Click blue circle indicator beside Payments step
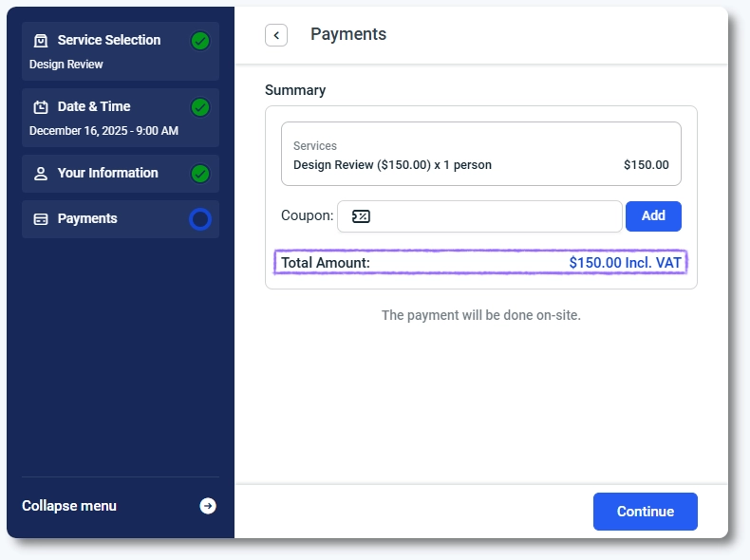 [x=199, y=219]
